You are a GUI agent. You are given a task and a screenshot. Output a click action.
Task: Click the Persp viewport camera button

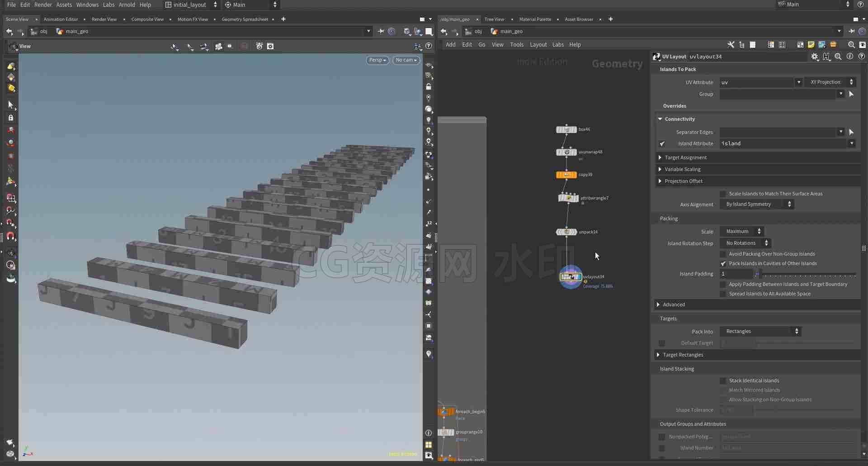click(377, 60)
